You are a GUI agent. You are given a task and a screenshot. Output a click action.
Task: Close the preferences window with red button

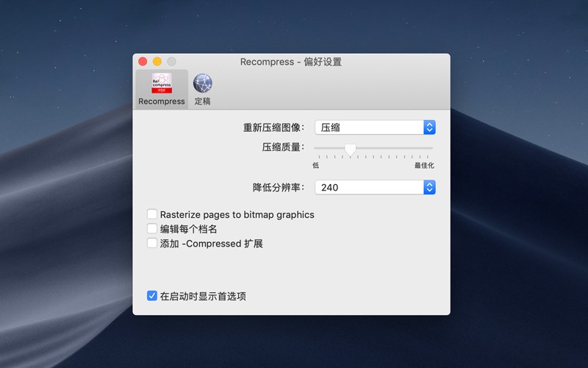(143, 62)
